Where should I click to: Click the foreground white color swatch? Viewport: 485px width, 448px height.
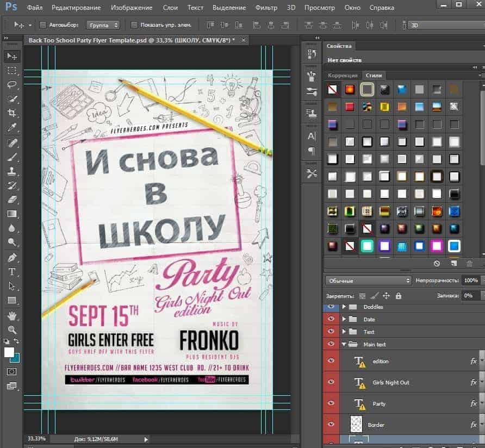pyautogui.click(x=9, y=352)
